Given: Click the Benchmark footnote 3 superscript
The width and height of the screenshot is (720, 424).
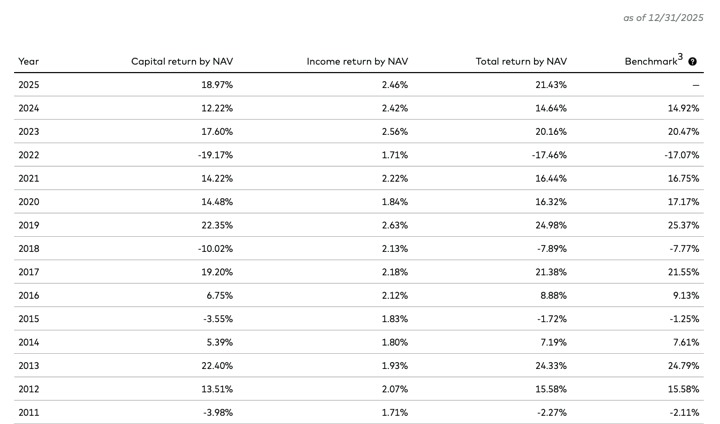Looking at the screenshot, I should click(x=680, y=57).
